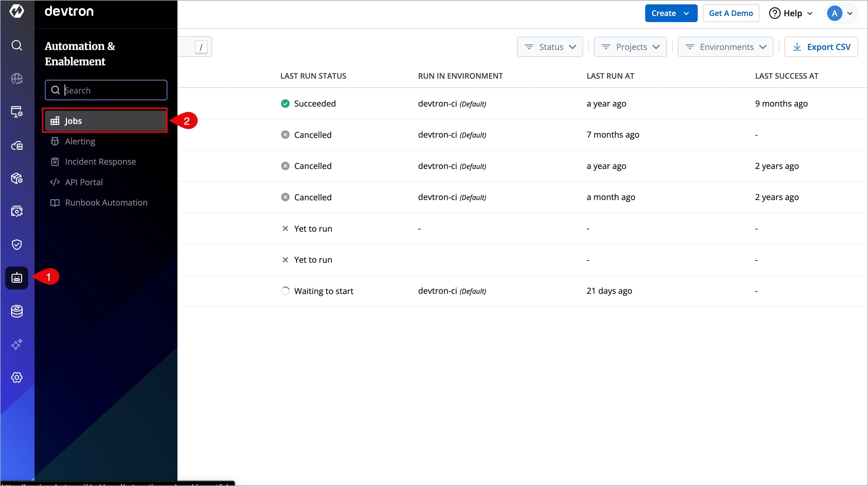Open Runbook Automation menu item

pos(106,202)
